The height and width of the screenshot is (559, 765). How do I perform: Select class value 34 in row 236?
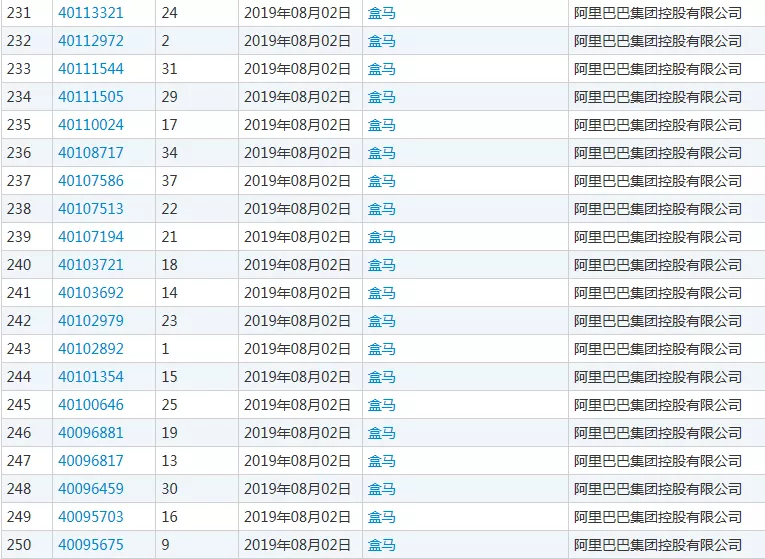click(169, 153)
